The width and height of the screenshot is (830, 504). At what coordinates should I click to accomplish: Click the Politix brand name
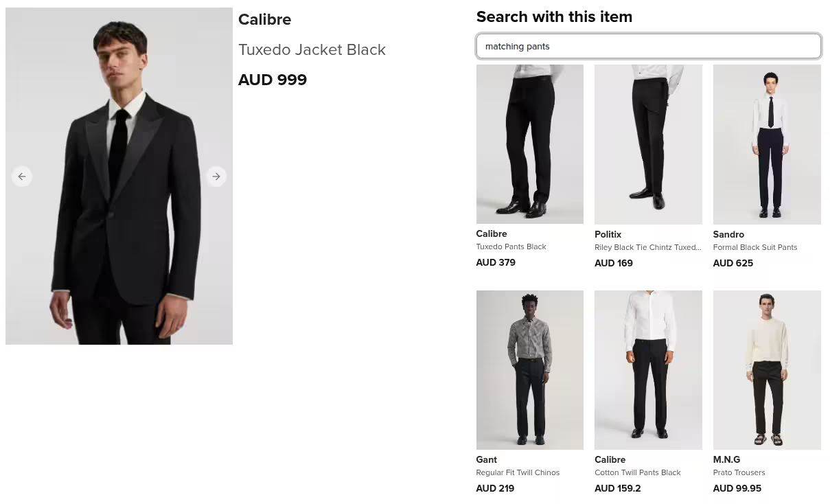608,234
